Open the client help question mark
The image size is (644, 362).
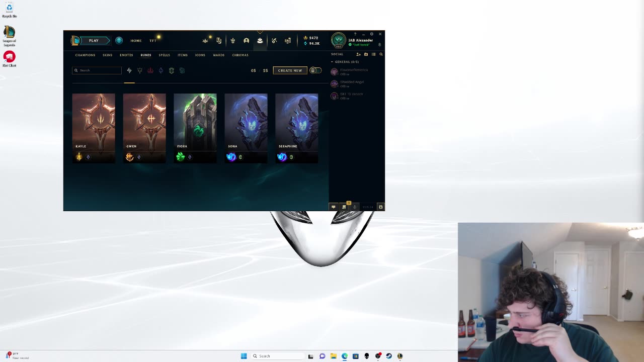tap(355, 34)
